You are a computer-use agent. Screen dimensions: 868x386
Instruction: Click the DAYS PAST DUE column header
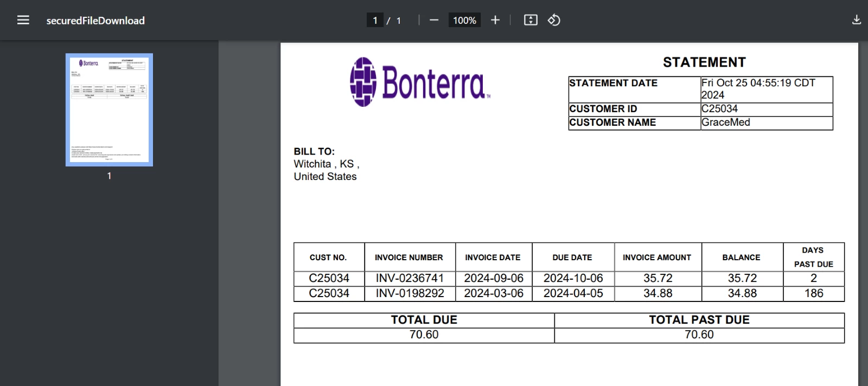coord(813,257)
